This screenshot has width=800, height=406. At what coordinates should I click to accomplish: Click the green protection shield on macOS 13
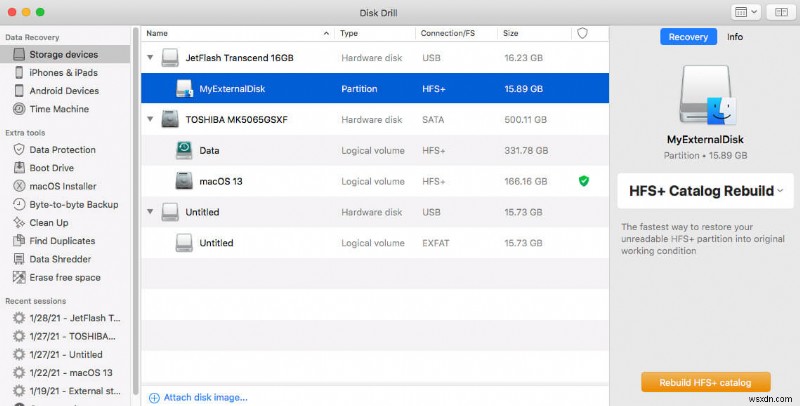coord(583,181)
